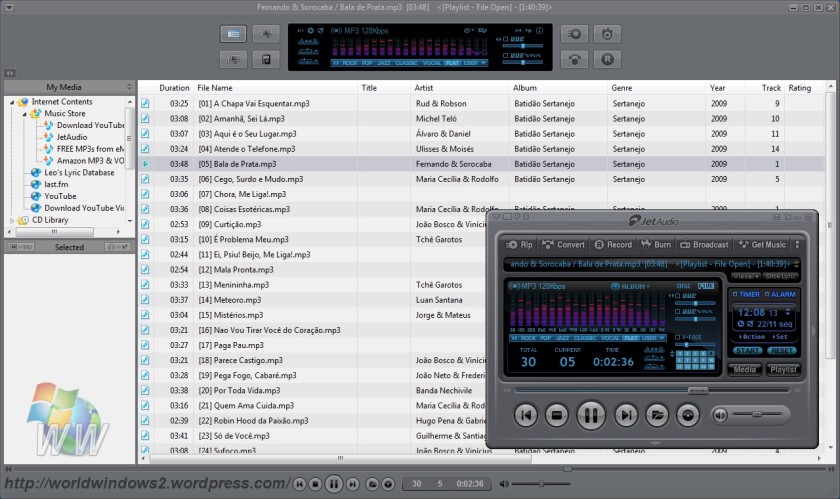Viewport: 840px width, 499px height.
Task: Click open file folder icon in mini player
Action: 657,415
